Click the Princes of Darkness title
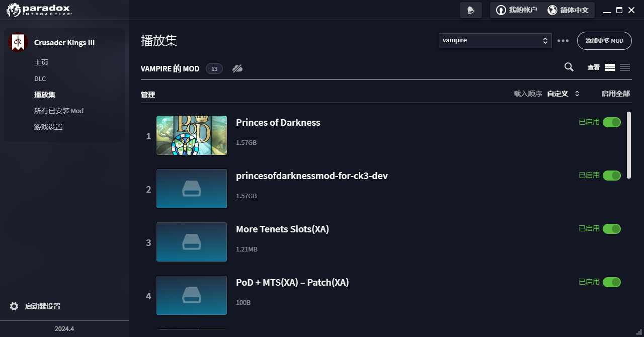Screen dimensions: 644x337 (278, 122)
